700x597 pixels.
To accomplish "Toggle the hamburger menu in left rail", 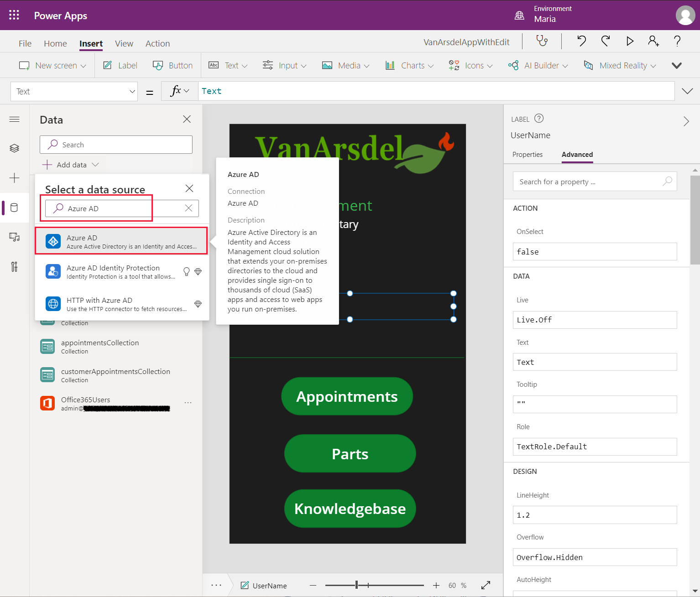I will pyautogui.click(x=15, y=119).
